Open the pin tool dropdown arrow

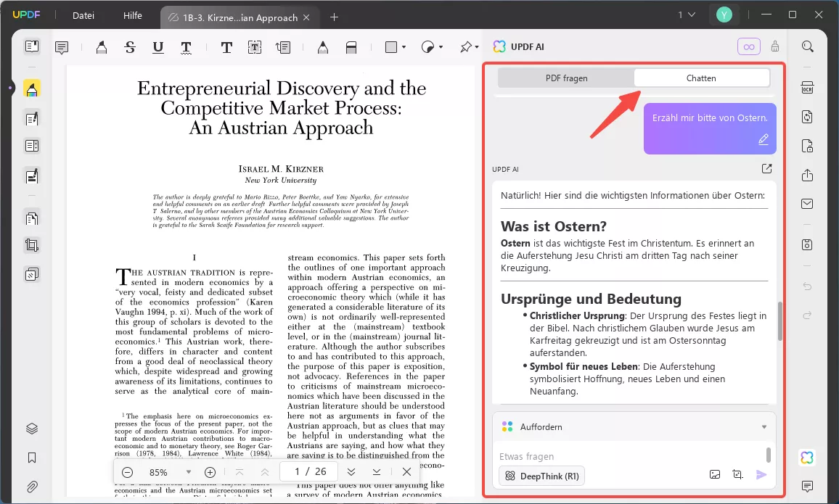click(x=477, y=48)
